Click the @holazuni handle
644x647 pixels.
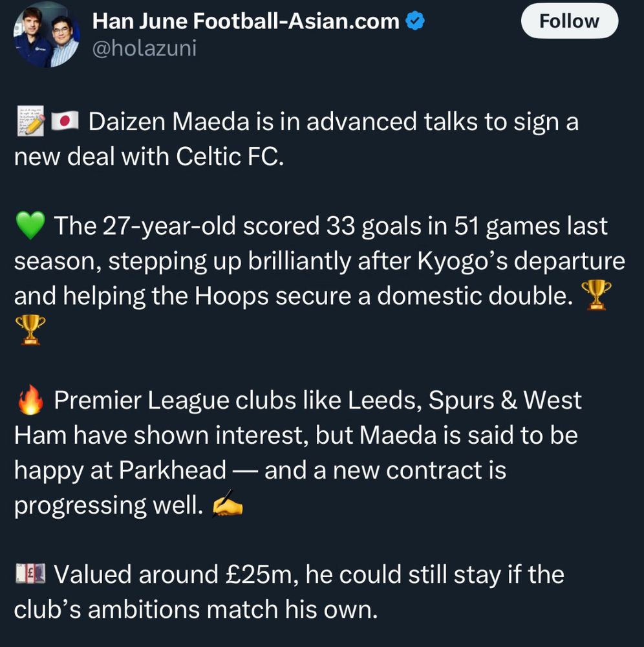pyautogui.click(x=144, y=49)
